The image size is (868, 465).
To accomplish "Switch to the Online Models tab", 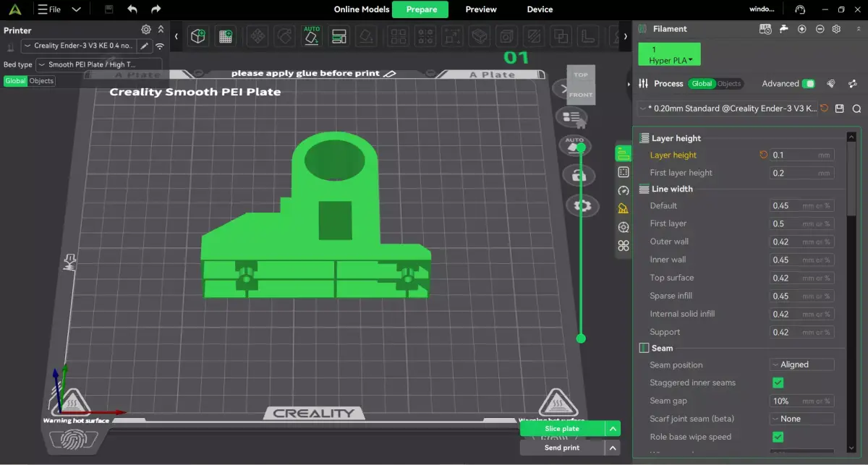I will tap(361, 9).
